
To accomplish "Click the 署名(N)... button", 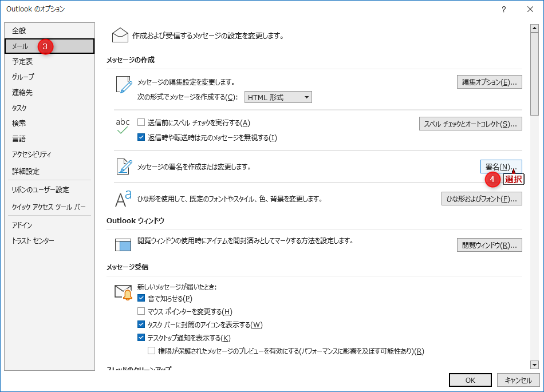I will [x=501, y=167].
